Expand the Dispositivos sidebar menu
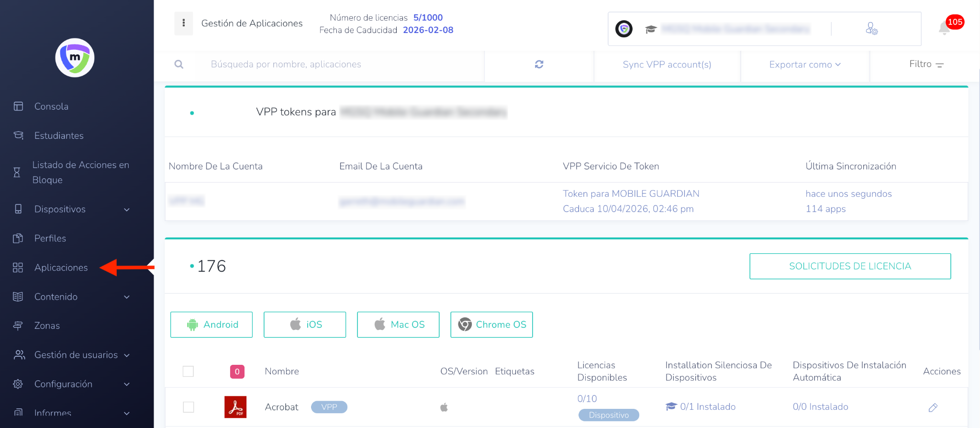 click(x=72, y=209)
